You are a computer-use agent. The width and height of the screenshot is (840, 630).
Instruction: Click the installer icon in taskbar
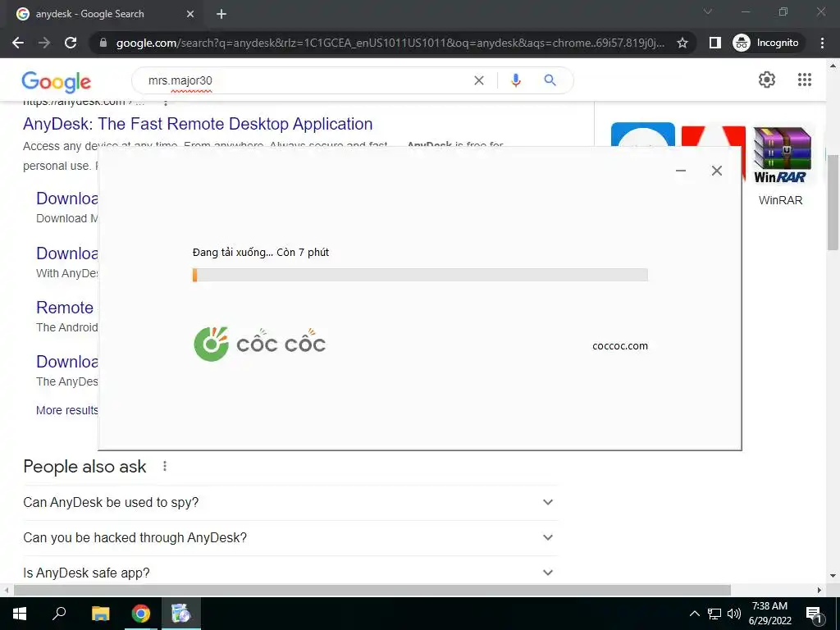[181, 614]
